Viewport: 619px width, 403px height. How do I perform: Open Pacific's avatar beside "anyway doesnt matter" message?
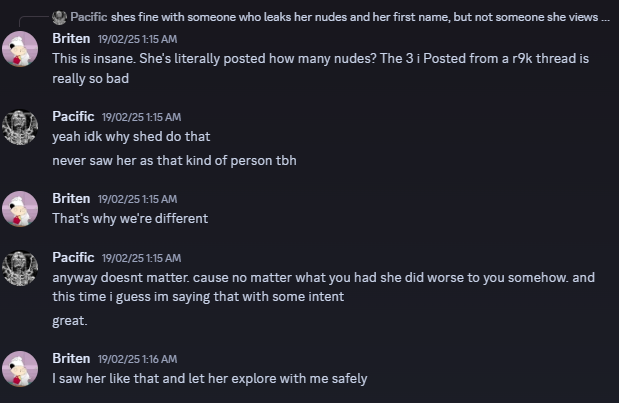tap(21, 267)
